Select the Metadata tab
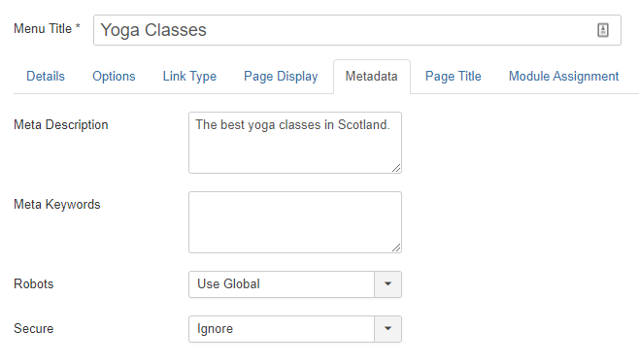 pyautogui.click(x=372, y=77)
